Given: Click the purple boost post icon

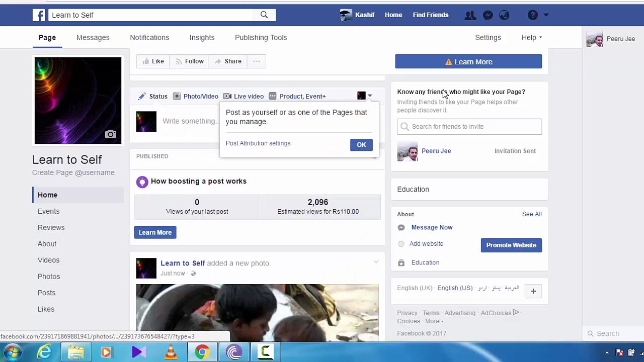Looking at the screenshot, I should [142, 182].
